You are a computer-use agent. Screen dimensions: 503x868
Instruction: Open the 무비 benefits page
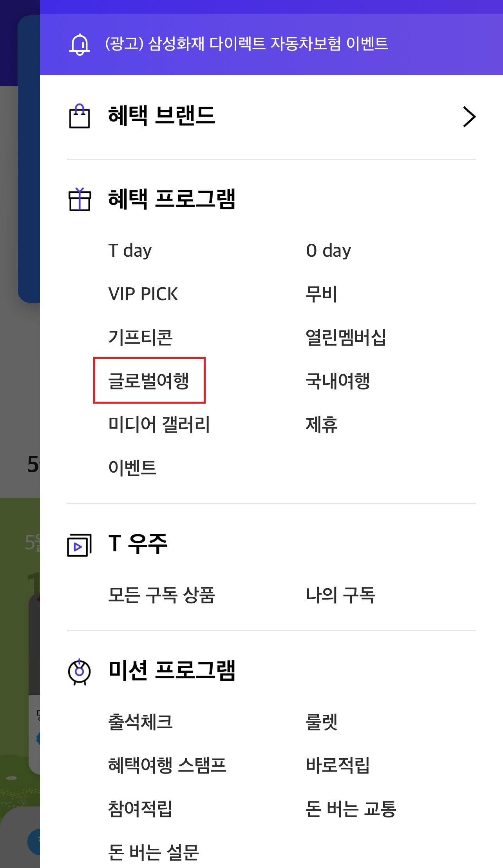[x=321, y=294]
